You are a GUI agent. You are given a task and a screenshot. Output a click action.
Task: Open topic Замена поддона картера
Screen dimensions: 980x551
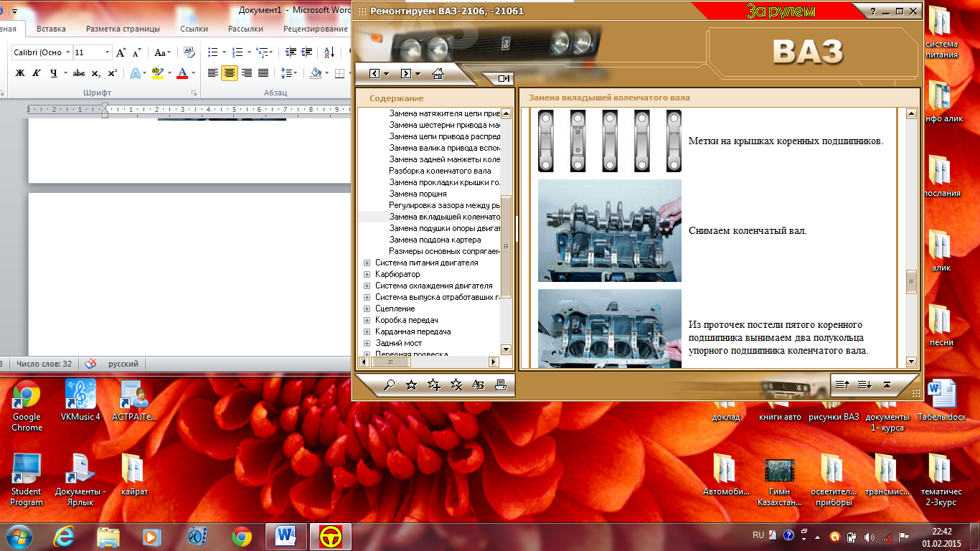pyautogui.click(x=435, y=240)
